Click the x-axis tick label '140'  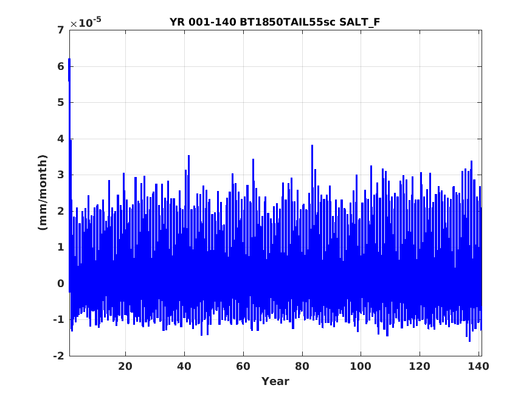tap(478, 366)
